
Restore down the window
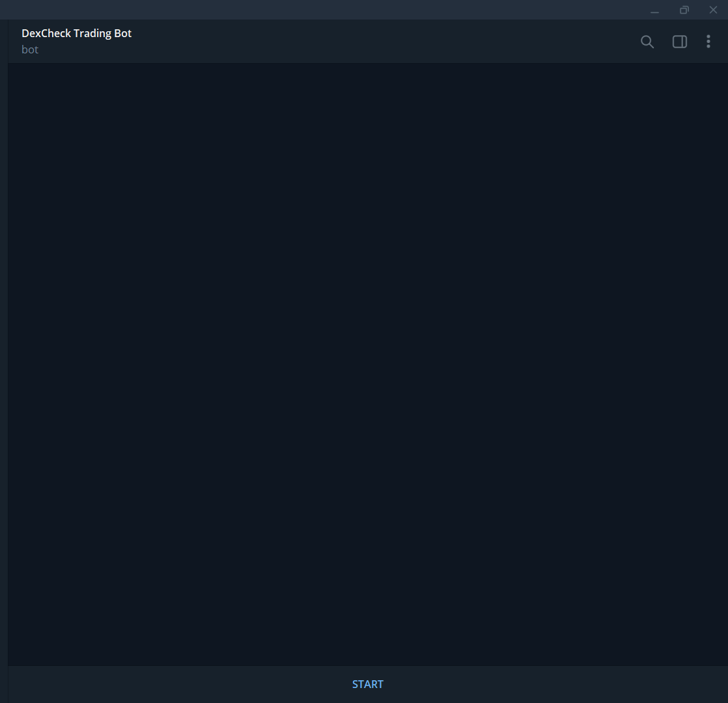(684, 10)
